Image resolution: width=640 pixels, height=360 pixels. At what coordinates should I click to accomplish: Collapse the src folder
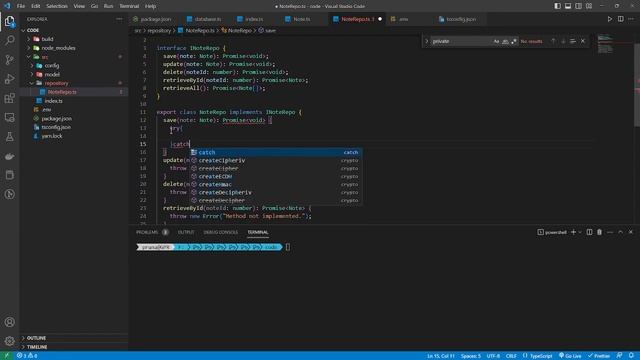pyautogui.click(x=29, y=57)
